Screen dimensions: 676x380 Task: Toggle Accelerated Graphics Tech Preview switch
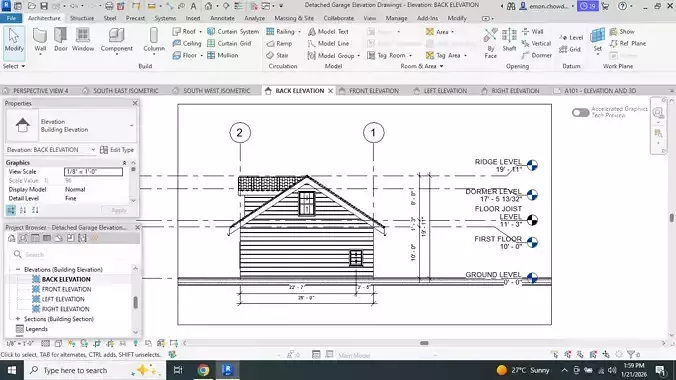(580, 113)
